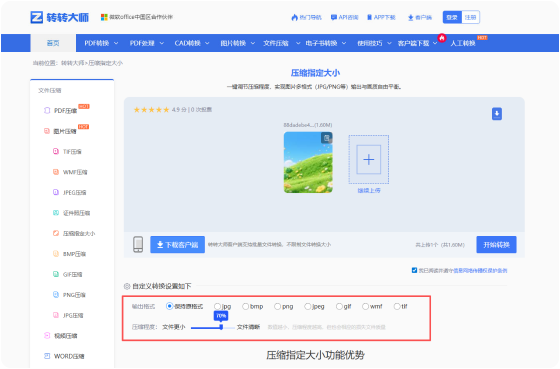Click the TIF压缩 sidebar icon
The width and height of the screenshot is (560, 369).
pos(56,151)
